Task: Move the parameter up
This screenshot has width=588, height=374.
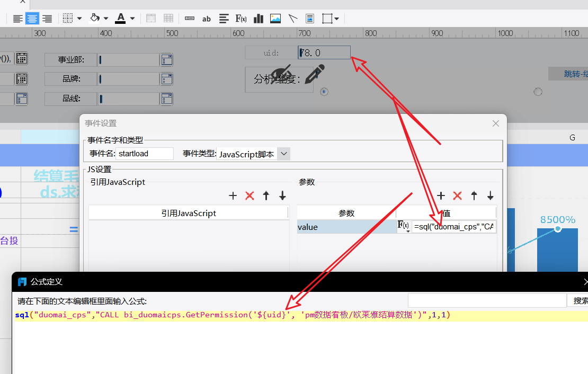Action: pos(474,195)
